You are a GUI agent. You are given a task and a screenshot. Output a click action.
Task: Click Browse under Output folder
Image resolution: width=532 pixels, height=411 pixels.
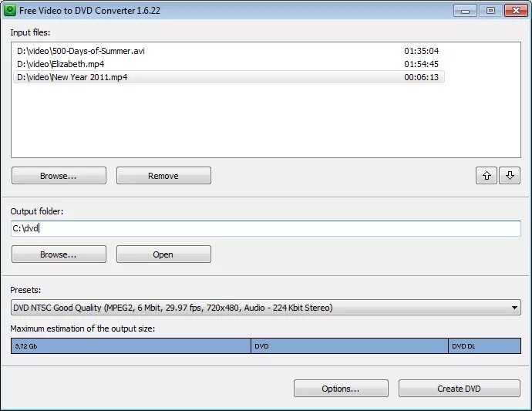coord(59,254)
